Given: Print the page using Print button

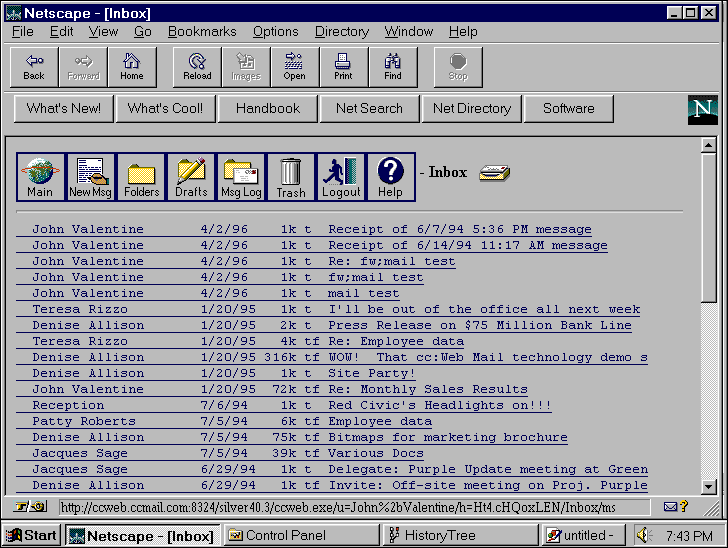Looking at the screenshot, I should [344, 67].
